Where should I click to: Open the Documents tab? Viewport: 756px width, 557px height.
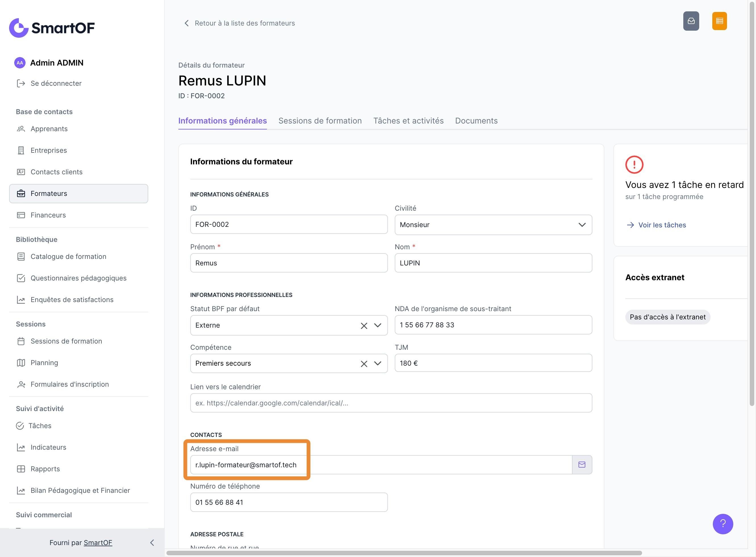476,121
